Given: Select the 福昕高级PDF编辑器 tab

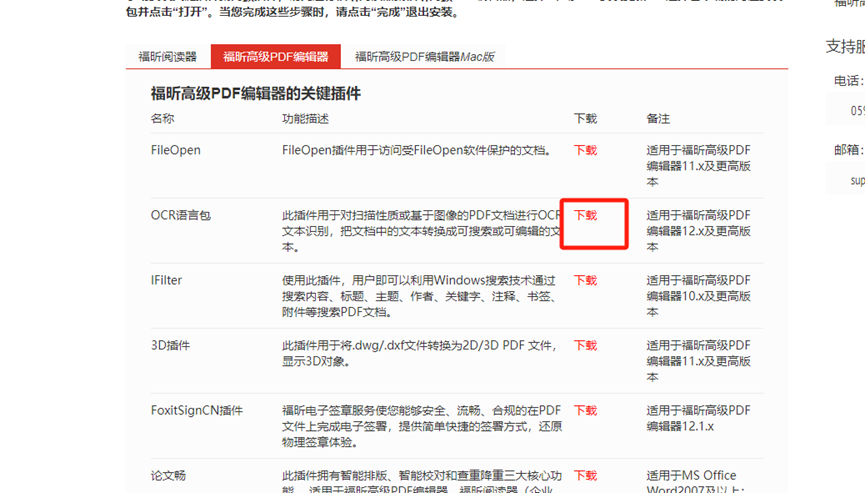Looking at the screenshot, I should click(276, 56).
